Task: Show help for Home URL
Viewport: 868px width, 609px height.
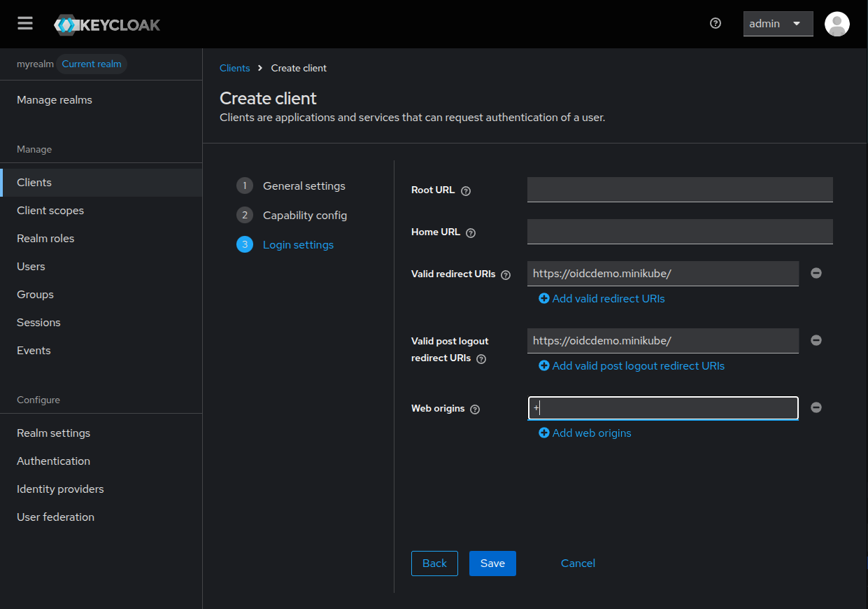Action: (x=471, y=233)
